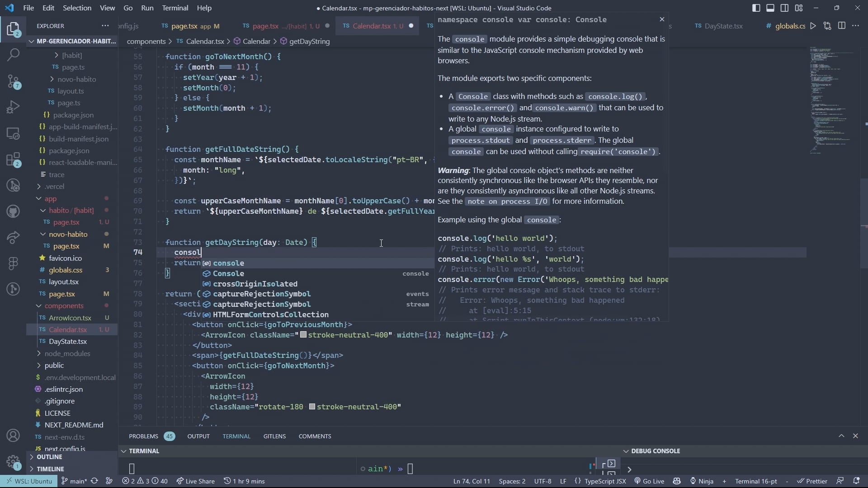
Task: Click Live Share in status bar
Action: (195, 481)
